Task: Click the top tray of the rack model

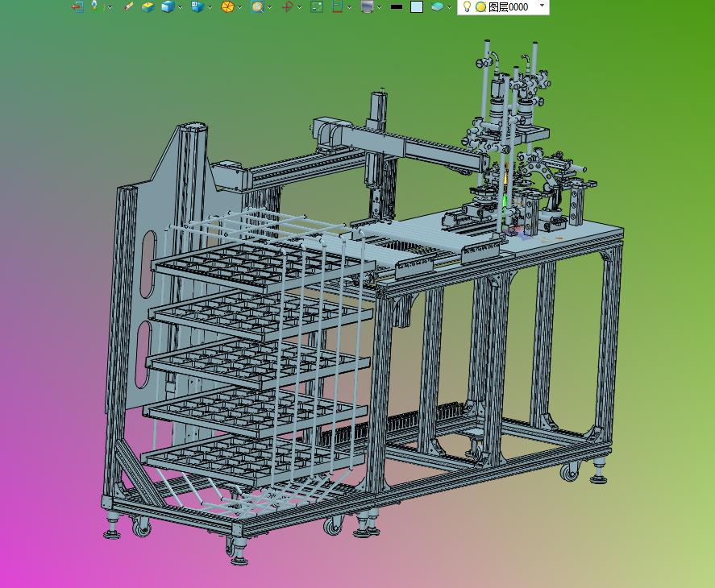Action: tap(263, 267)
